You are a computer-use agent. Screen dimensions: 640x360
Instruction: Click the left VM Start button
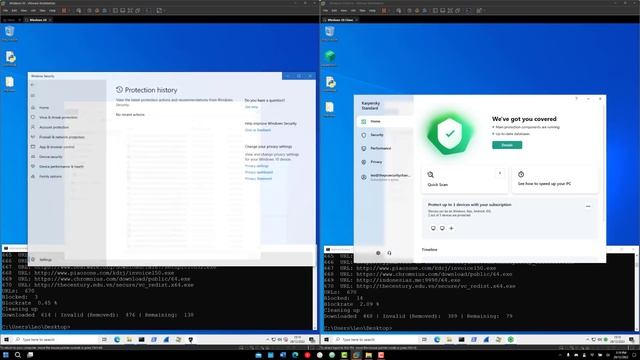pos(6,340)
